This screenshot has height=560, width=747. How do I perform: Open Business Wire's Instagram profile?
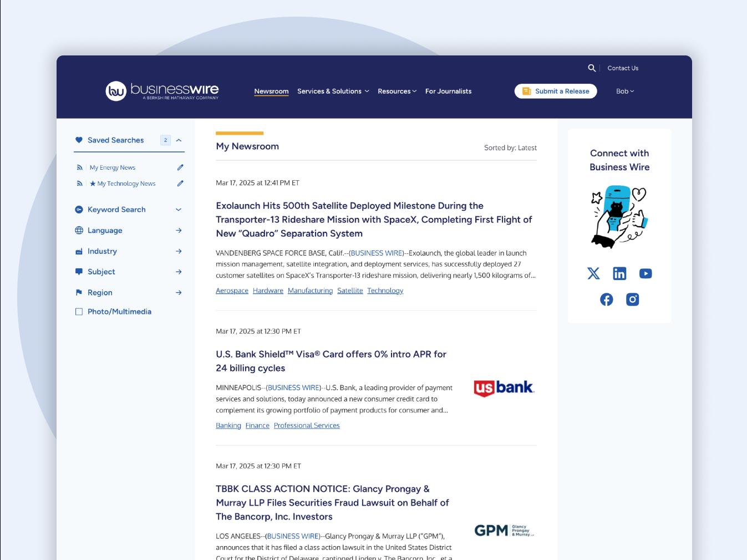[x=632, y=299]
